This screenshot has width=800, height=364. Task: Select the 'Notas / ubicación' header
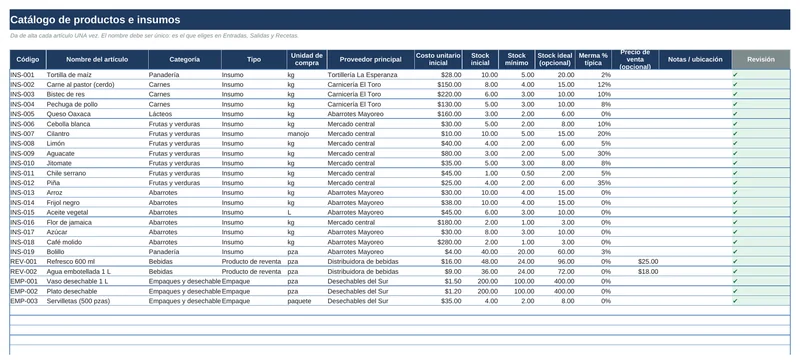tap(695, 60)
